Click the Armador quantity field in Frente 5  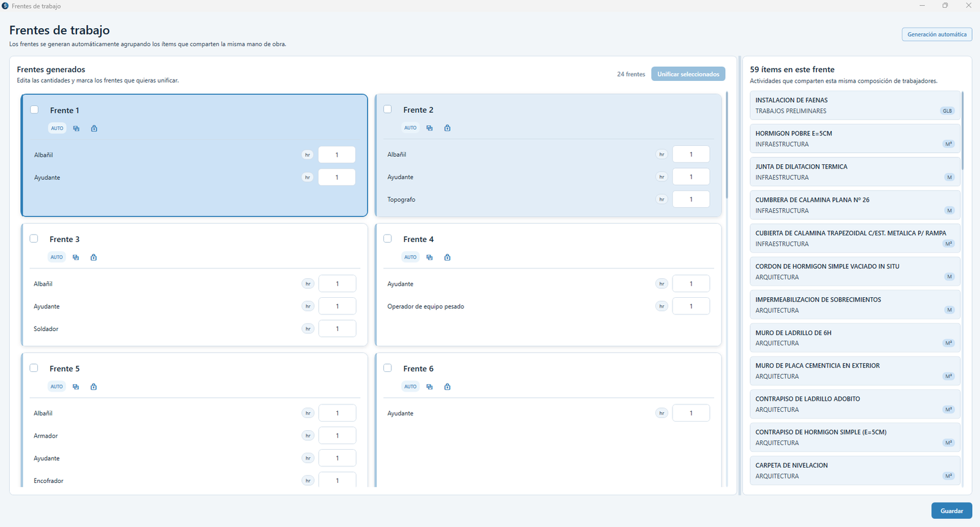[337, 436]
